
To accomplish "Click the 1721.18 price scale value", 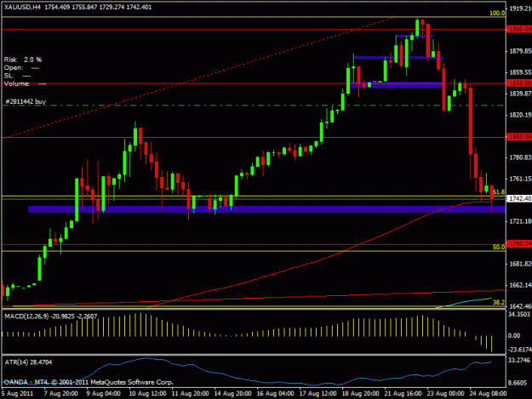I will (x=520, y=221).
